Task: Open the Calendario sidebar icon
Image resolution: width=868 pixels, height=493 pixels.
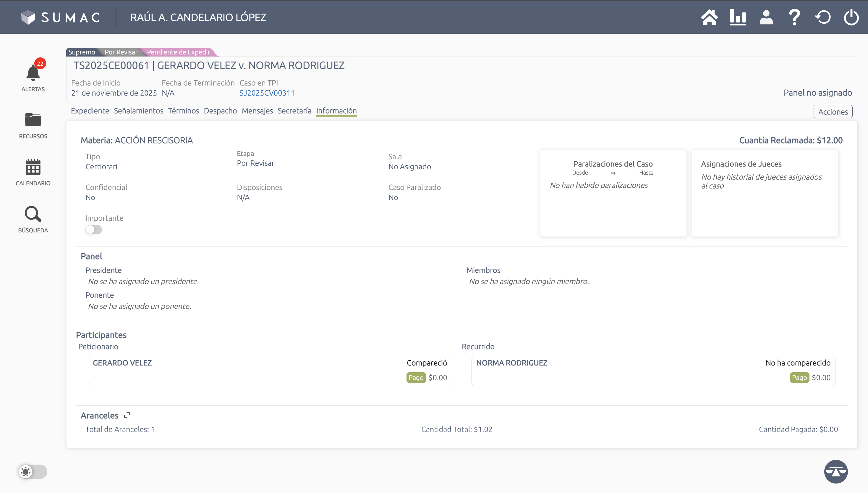Action: tap(33, 167)
